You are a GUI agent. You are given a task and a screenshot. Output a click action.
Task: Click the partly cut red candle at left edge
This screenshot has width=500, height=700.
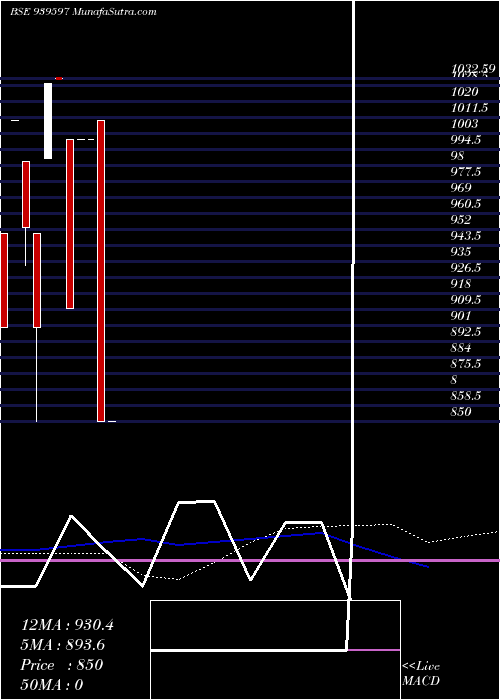pos(4,280)
